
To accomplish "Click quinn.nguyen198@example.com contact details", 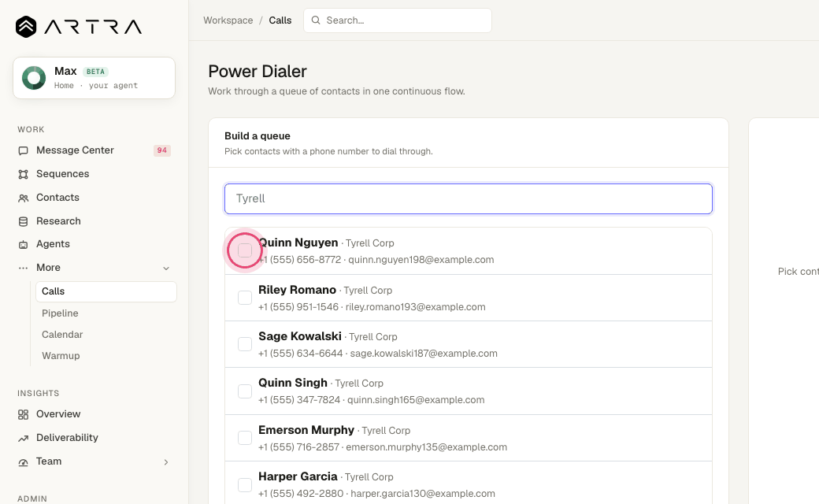I will (x=421, y=260).
